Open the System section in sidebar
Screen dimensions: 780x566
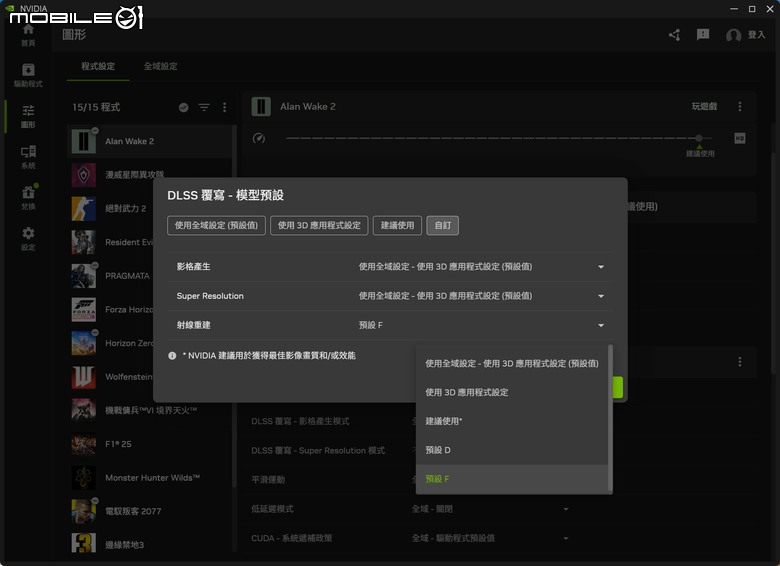(x=28, y=157)
